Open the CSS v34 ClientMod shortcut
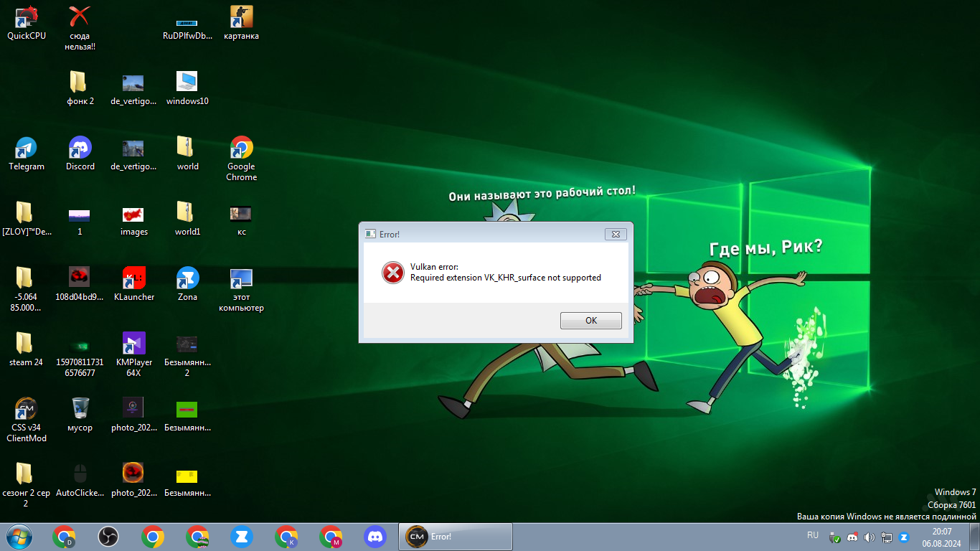Image resolution: width=980 pixels, height=551 pixels. 26,410
